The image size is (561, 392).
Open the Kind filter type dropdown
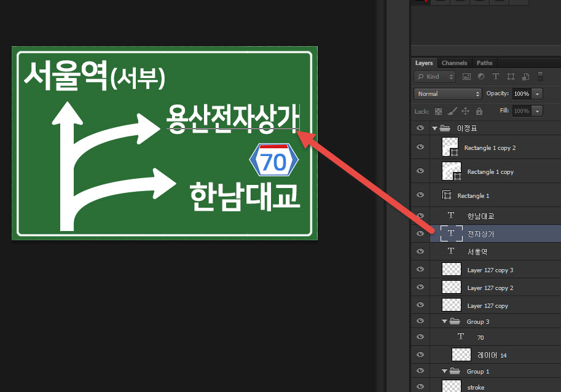click(434, 77)
